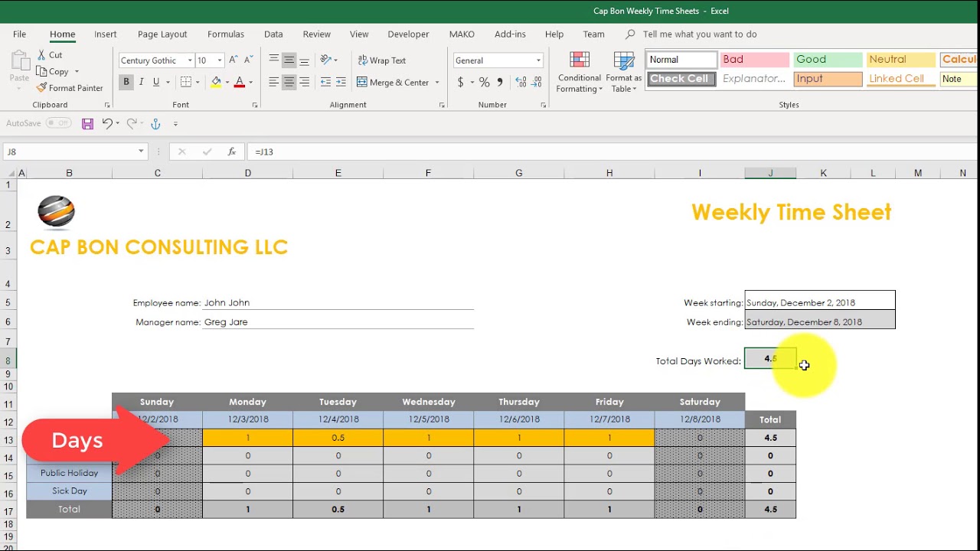Click Insert Function fx icon
Screen dimensions: 980x551
pos(231,152)
